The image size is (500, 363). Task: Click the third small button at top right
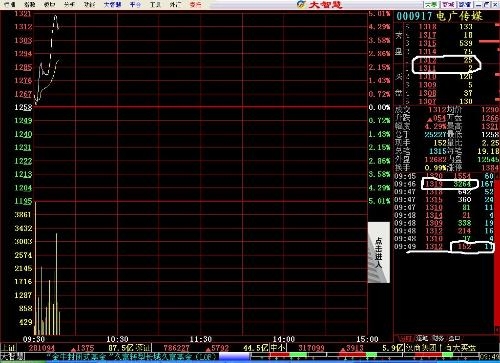[465, 4]
